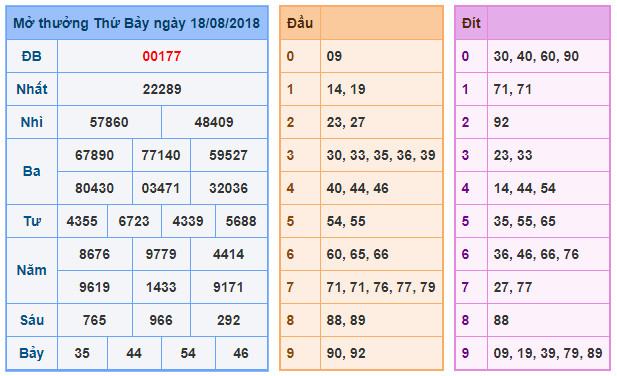Select the number 4414
This screenshot has height=376, width=617.
228,254
